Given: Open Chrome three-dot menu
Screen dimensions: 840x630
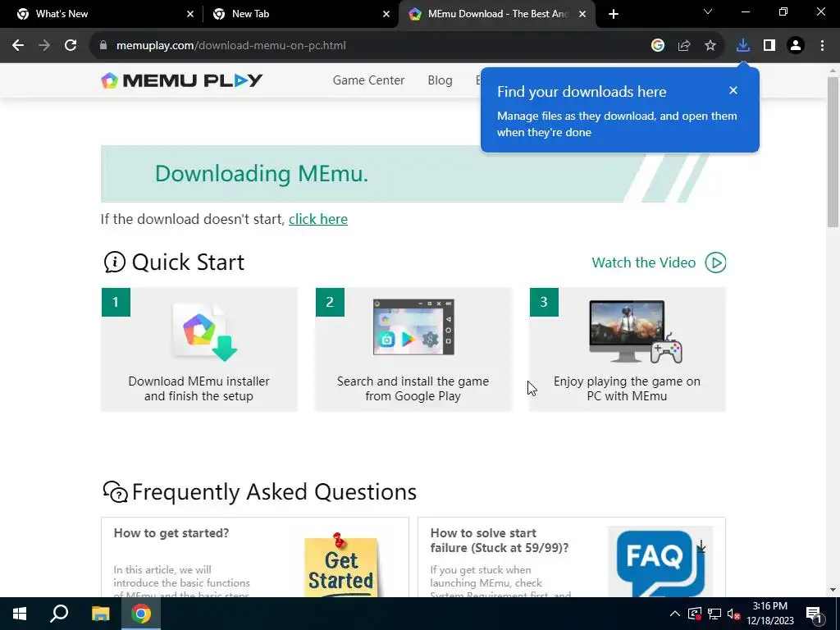Looking at the screenshot, I should pyautogui.click(x=822, y=46).
